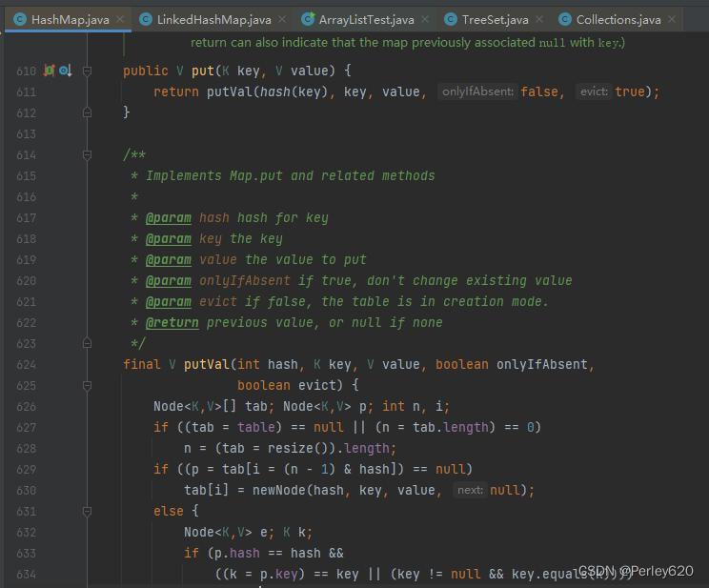Click line number 624 in the gutter
The image size is (709, 588).
click(x=27, y=365)
